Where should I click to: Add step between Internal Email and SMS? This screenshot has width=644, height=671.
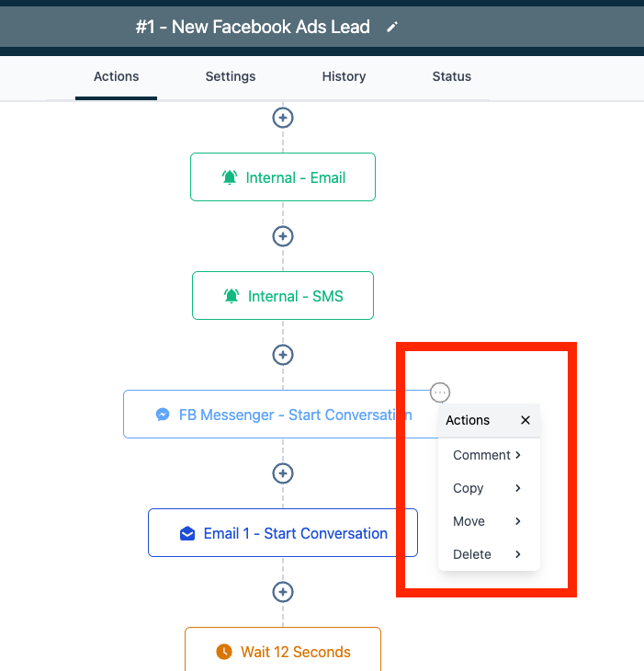click(x=283, y=236)
